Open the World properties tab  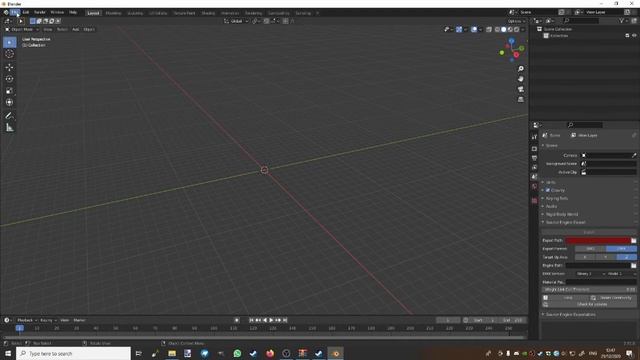coord(534,186)
